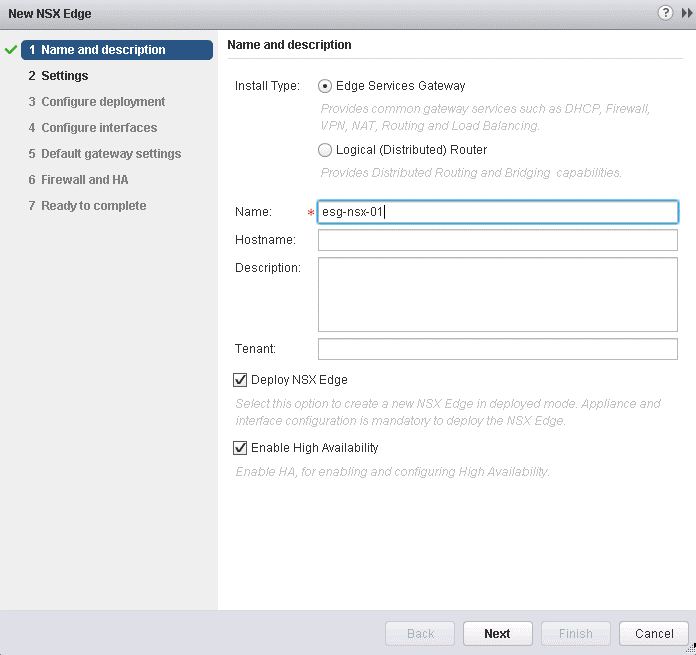
Task: Go to step 6 Firewall and HA
Action: point(84,180)
